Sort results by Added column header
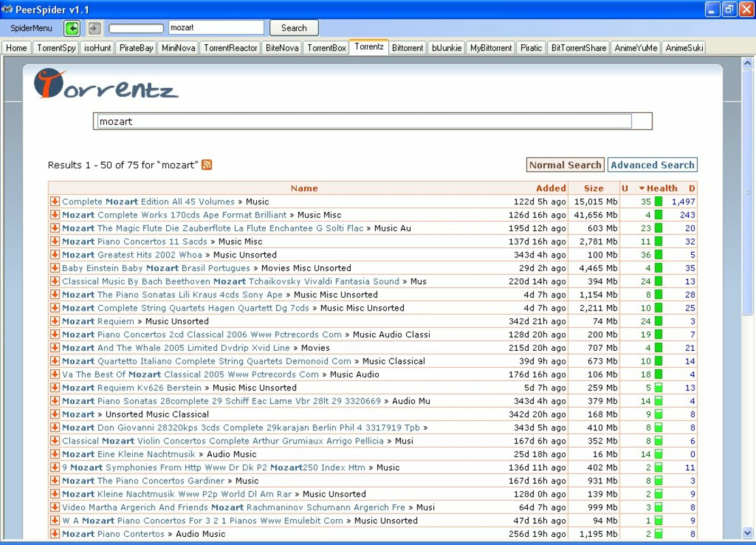This screenshot has height=545, width=756. 550,188
